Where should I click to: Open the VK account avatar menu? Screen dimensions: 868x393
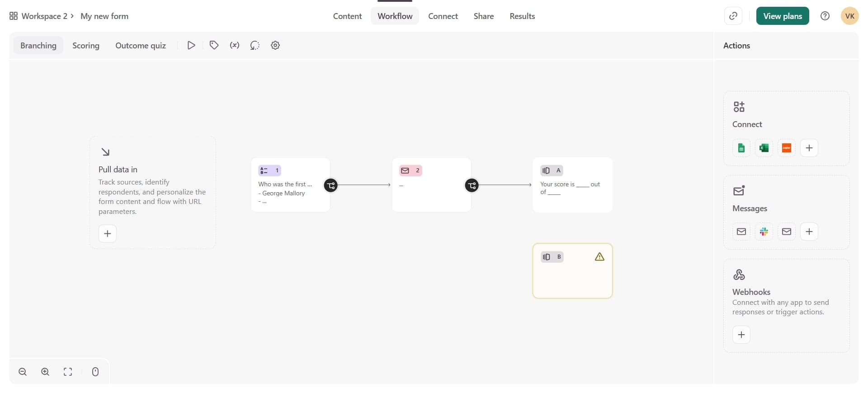tap(849, 16)
